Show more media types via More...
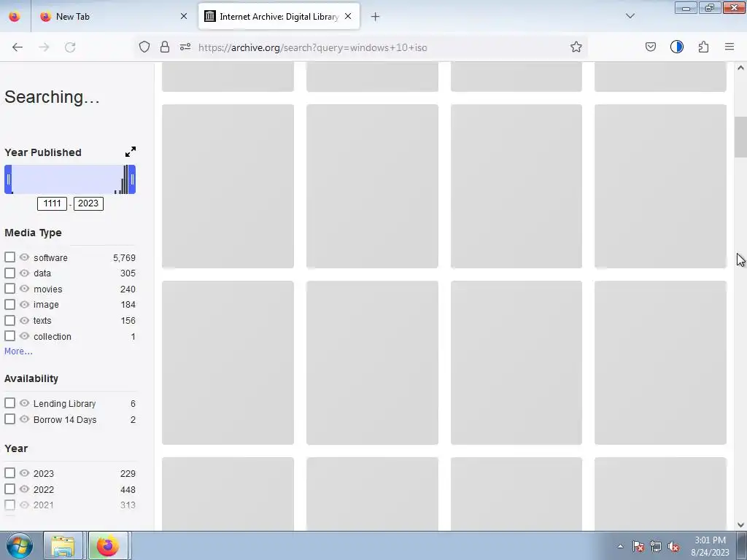The image size is (747, 560). point(18,351)
